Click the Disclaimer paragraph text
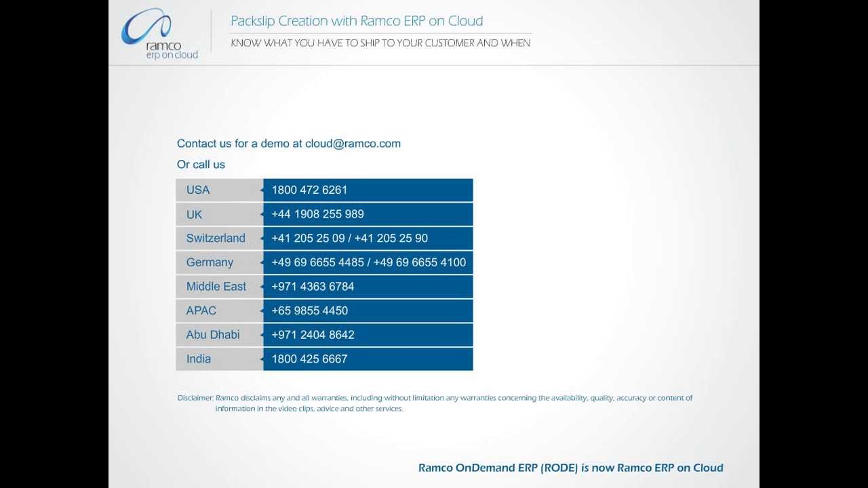This screenshot has height=488, width=868. click(435, 403)
